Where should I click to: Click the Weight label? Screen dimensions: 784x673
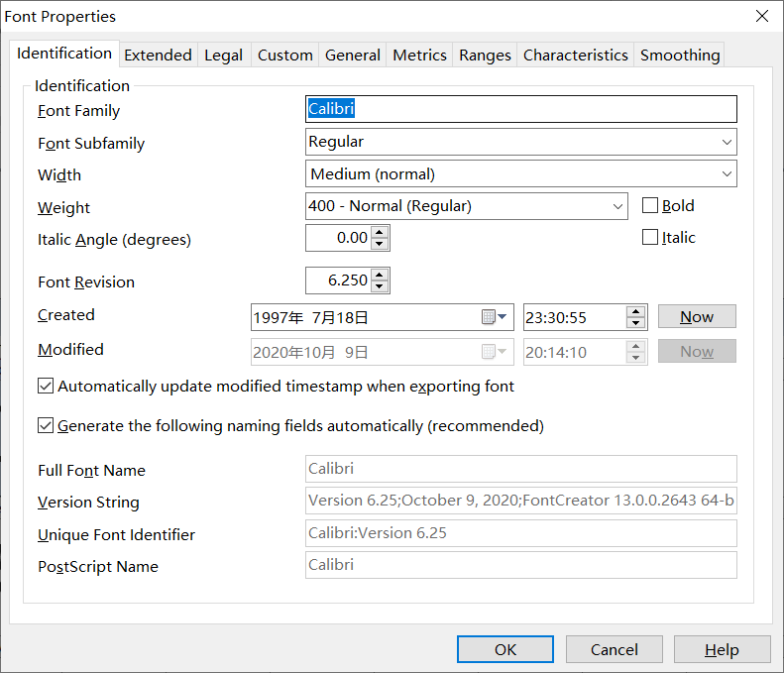point(63,207)
